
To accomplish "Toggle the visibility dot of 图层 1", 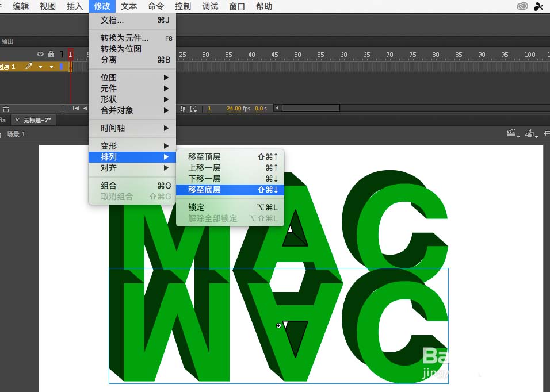I will point(41,66).
